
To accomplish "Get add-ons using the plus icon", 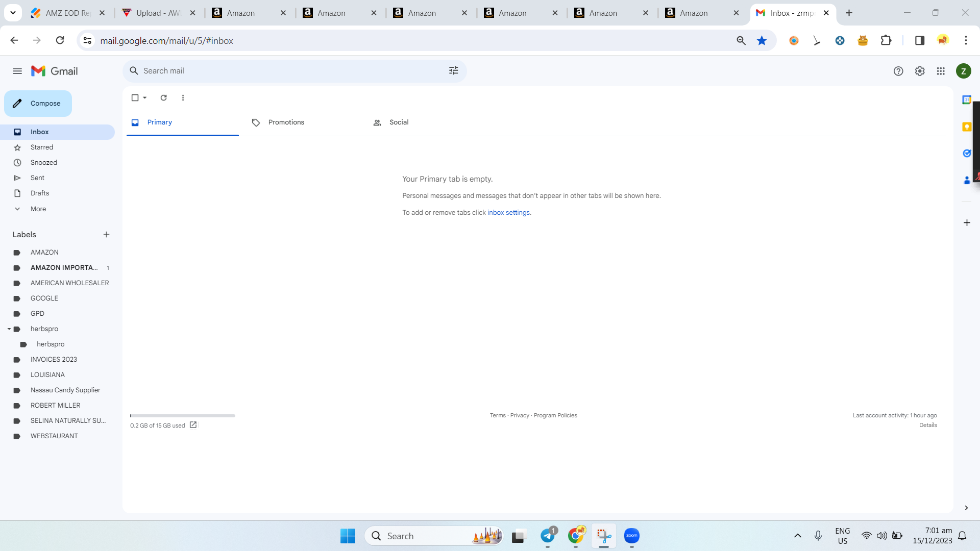I will [x=967, y=222].
